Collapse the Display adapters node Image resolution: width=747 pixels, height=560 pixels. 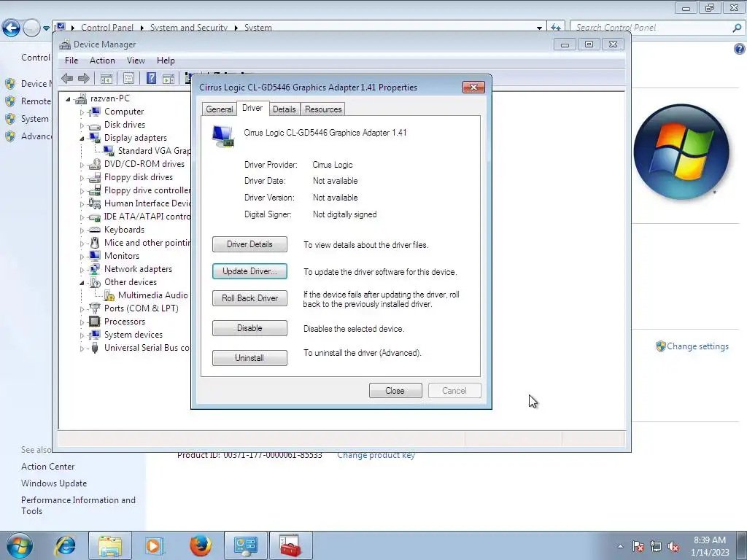(82, 139)
